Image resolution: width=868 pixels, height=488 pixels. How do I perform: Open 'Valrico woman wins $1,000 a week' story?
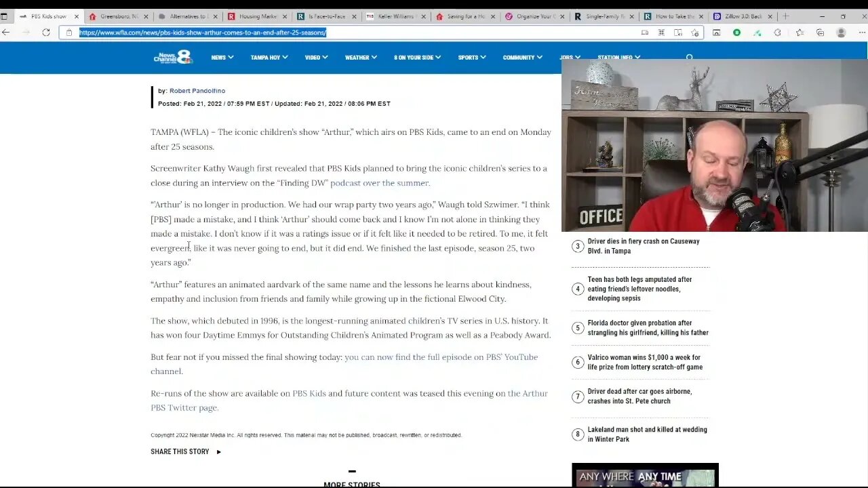click(x=645, y=362)
